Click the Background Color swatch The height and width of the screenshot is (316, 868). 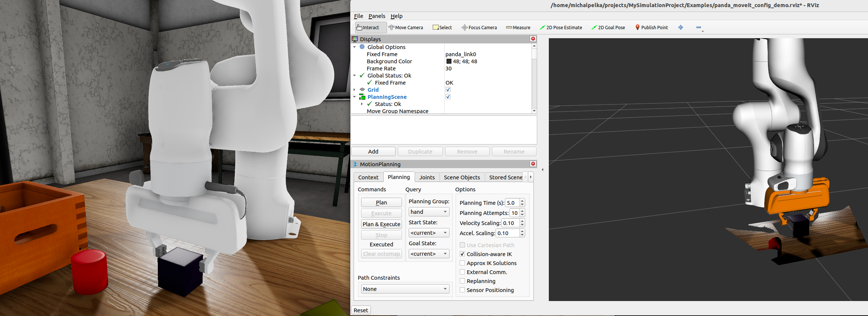click(x=449, y=61)
